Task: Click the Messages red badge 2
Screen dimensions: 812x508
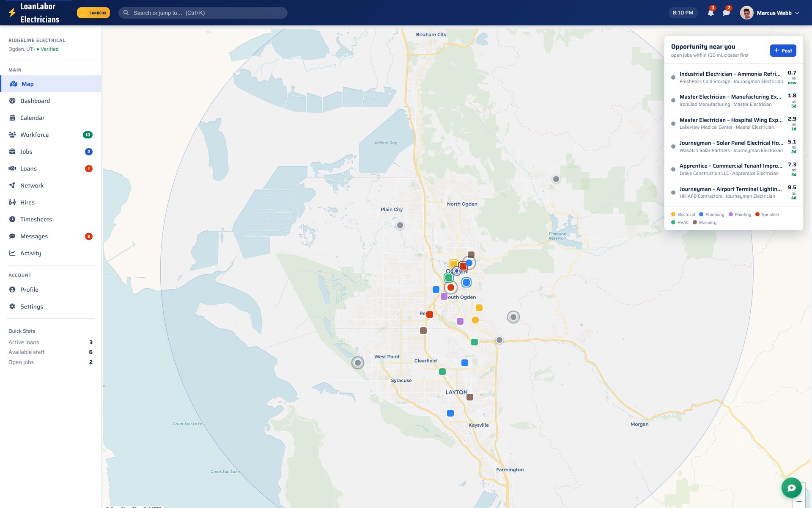Action: (x=89, y=236)
